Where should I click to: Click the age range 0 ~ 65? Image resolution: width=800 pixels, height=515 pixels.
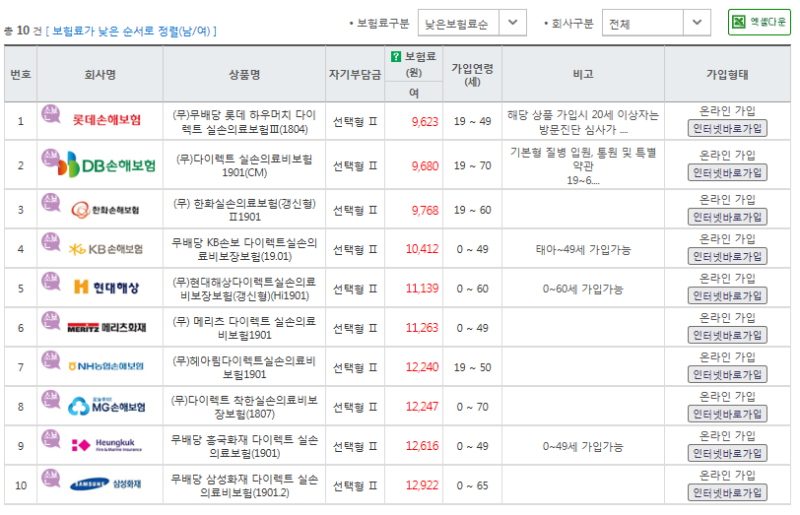(x=472, y=485)
